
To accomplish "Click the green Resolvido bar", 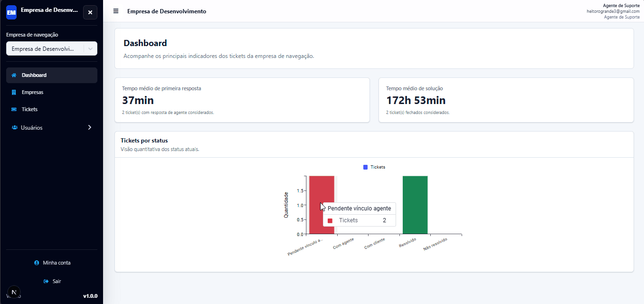I will point(415,205).
